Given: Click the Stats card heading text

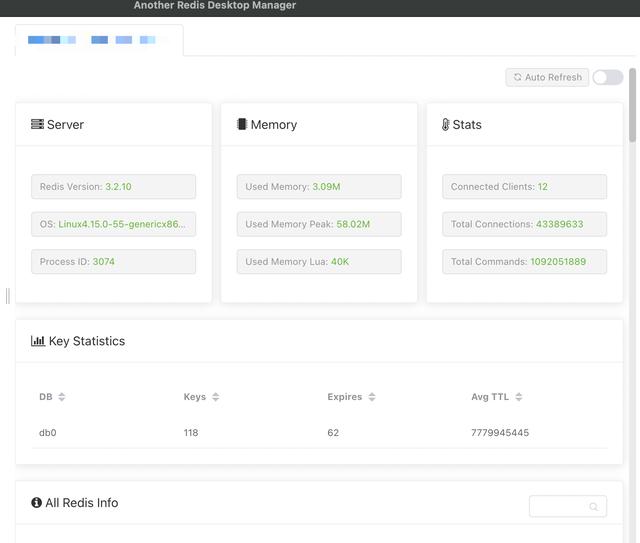Looking at the screenshot, I should [x=467, y=125].
